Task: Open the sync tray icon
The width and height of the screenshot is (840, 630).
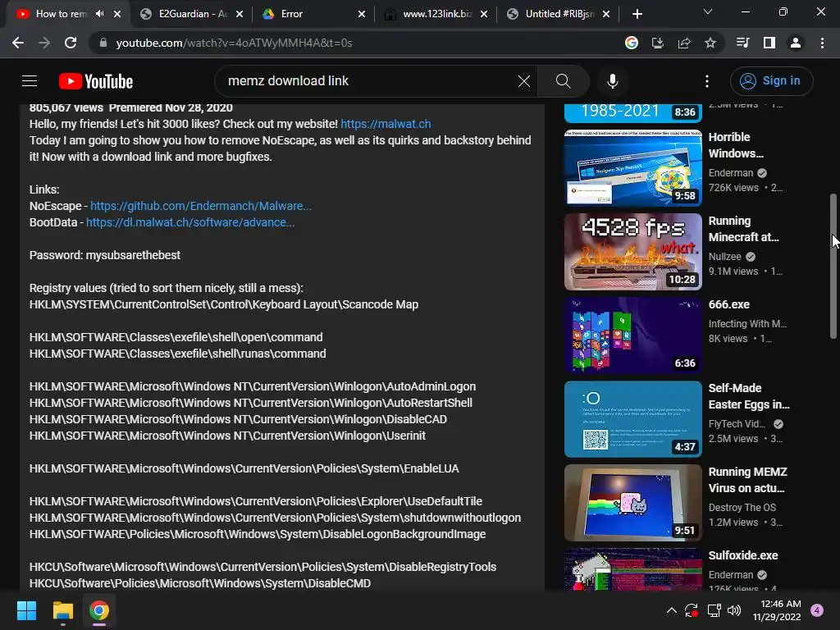Action: tap(692, 610)
